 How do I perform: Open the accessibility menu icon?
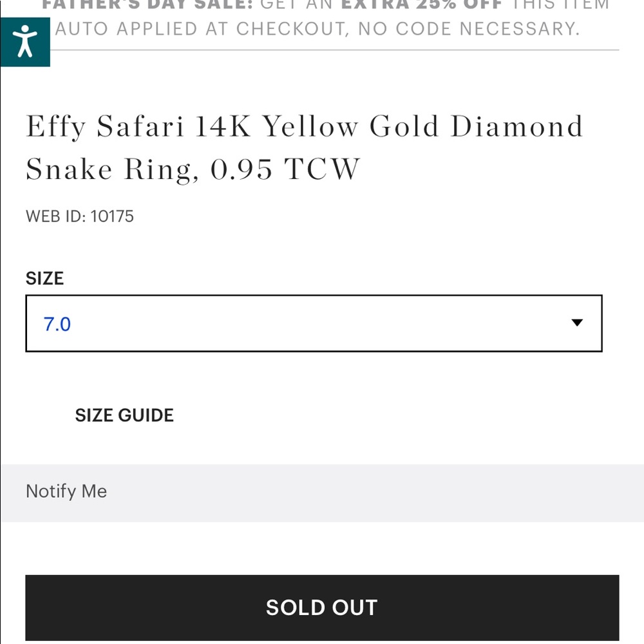click(x=24, y=41)
